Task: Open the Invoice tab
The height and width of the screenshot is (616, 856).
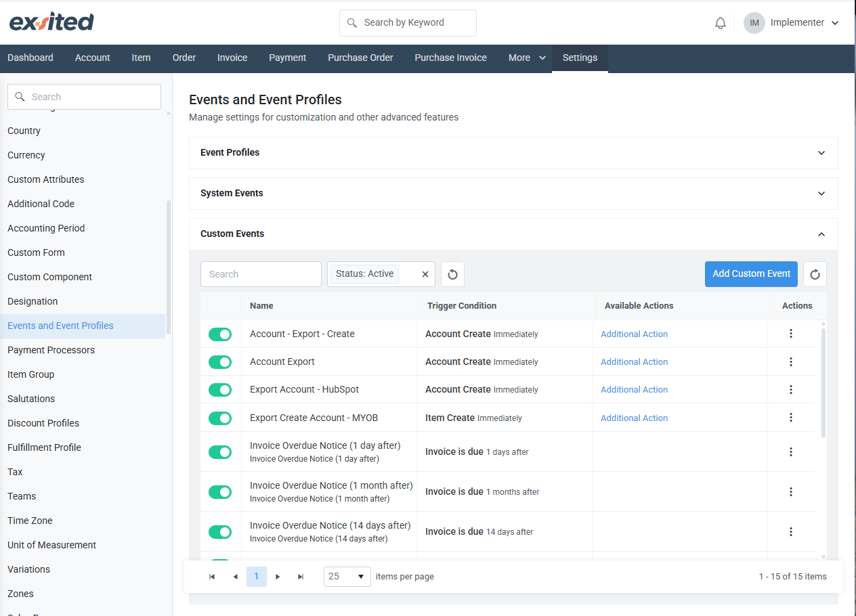Action: 232,58
